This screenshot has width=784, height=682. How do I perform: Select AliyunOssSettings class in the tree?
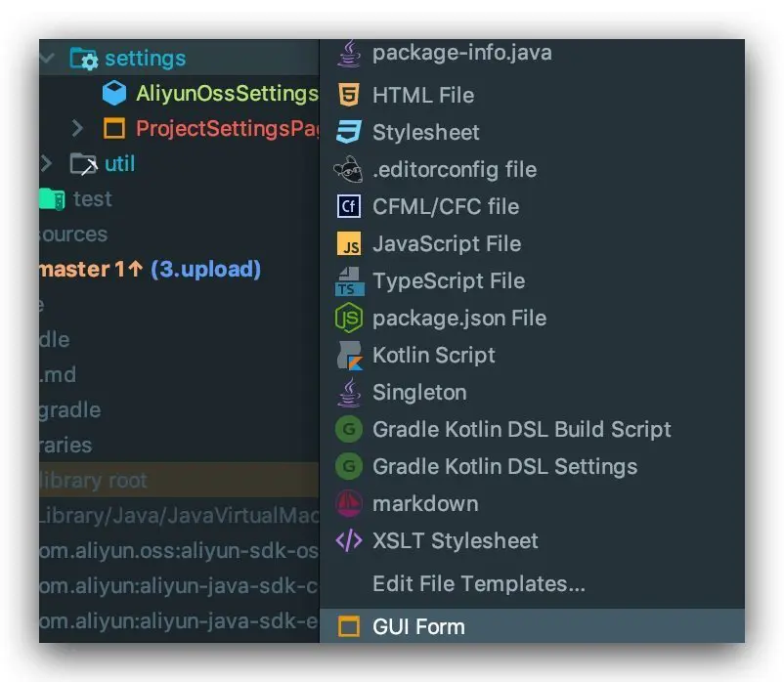point(227,94)
